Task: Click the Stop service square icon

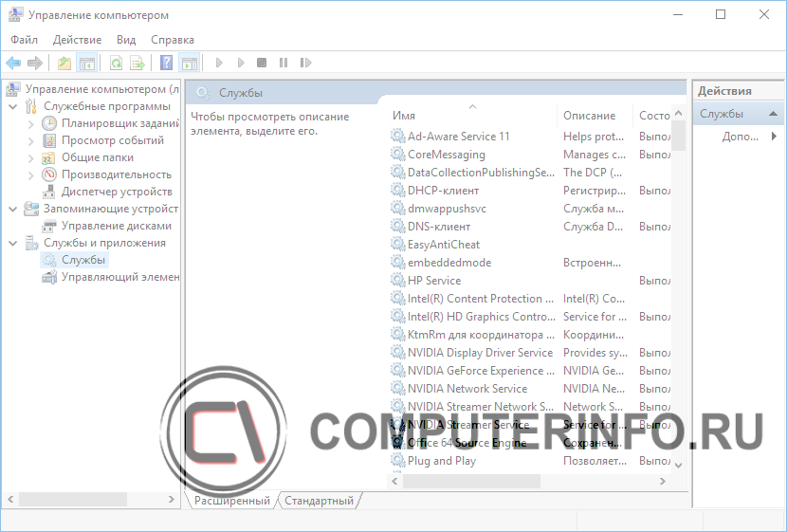Action: click(262, 63)
